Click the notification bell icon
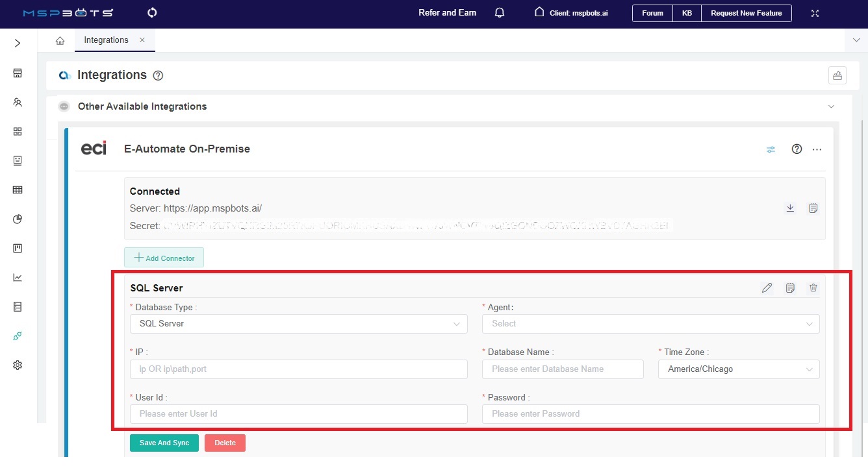 pos(499,12)
